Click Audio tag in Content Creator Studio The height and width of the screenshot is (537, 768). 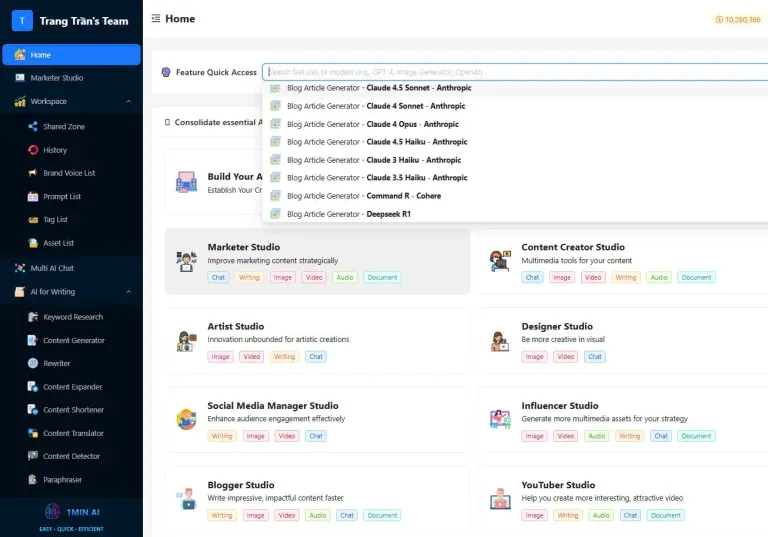(659, 277)
